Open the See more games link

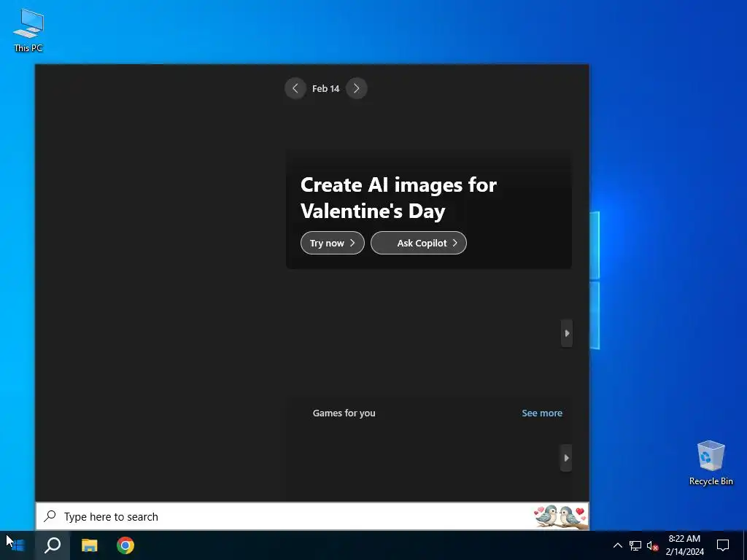click(542, 413)
